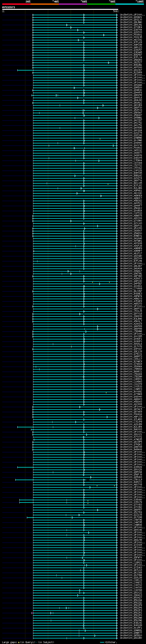Open hit UniRef100_O82527
This screenshot has width=146, height=644.
131,63
